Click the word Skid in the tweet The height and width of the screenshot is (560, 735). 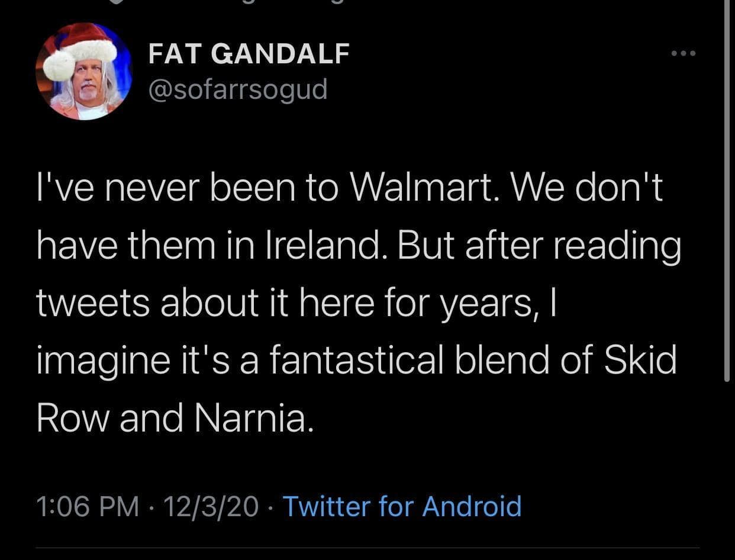click(640, 361)
